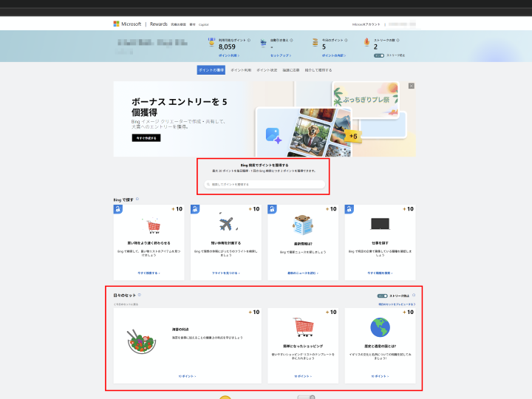Click the unlock badge on the airplane card
This screenshot has width=532, height=399.
[x=195, y=209]
